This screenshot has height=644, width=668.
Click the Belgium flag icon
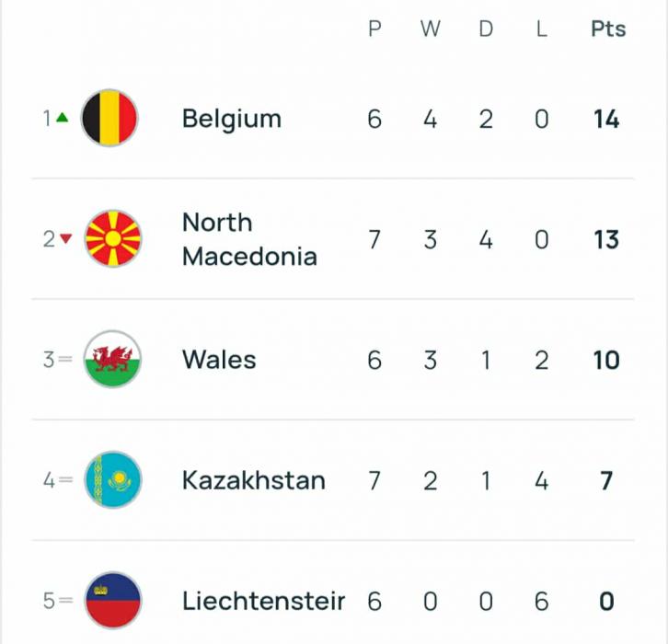[x=110, y=119]
